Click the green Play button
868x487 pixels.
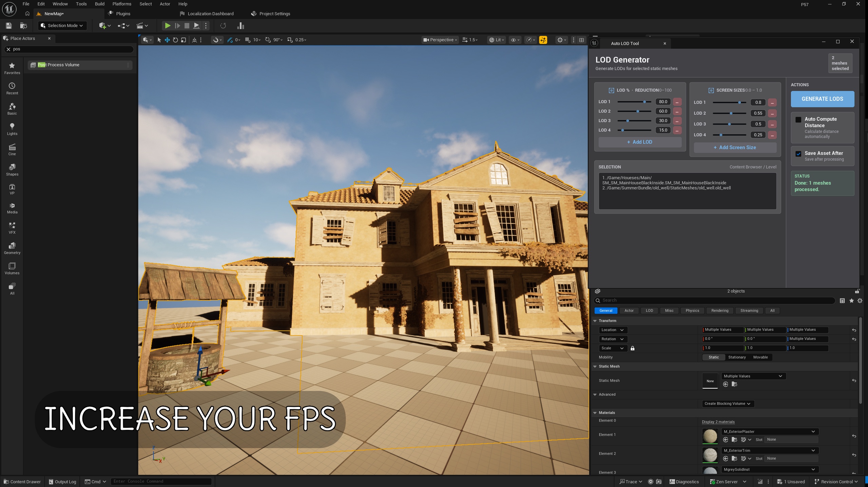click(167, 26)
